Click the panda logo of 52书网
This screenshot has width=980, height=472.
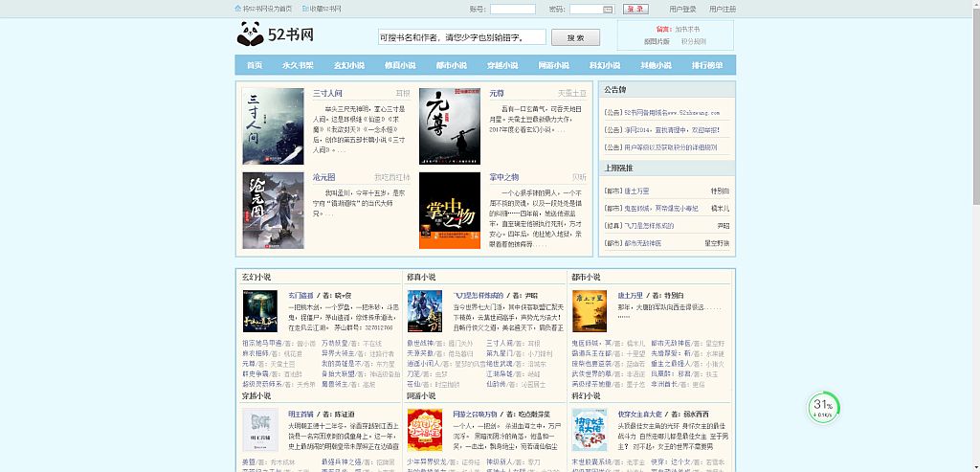pyautogui.click(x=250, y=35)
